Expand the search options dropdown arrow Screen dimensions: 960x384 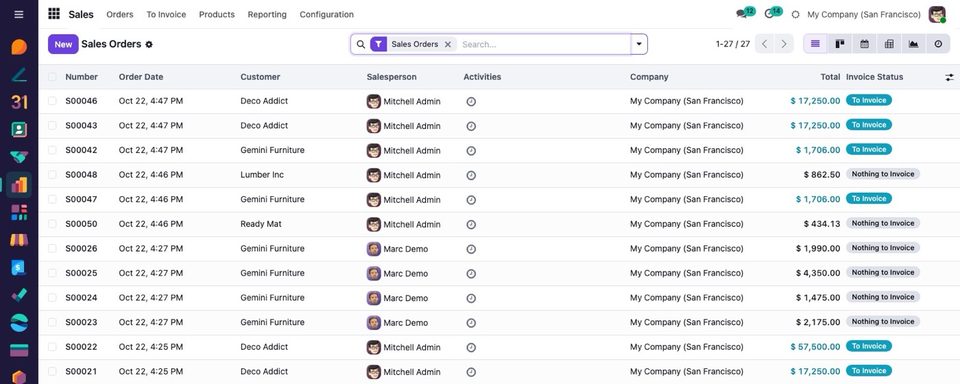point(639,44)
